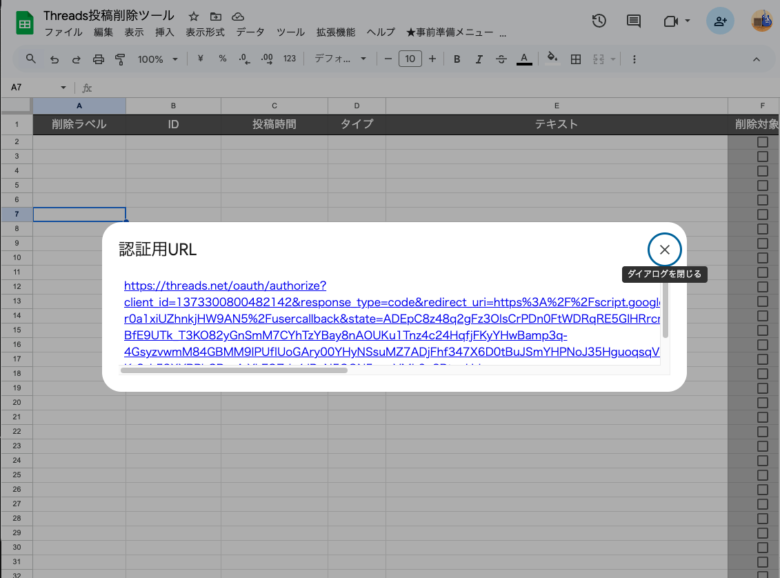The height and width of the screenshot is (578, 780).
Task: Open the text color picker
Action: (524, 59)
